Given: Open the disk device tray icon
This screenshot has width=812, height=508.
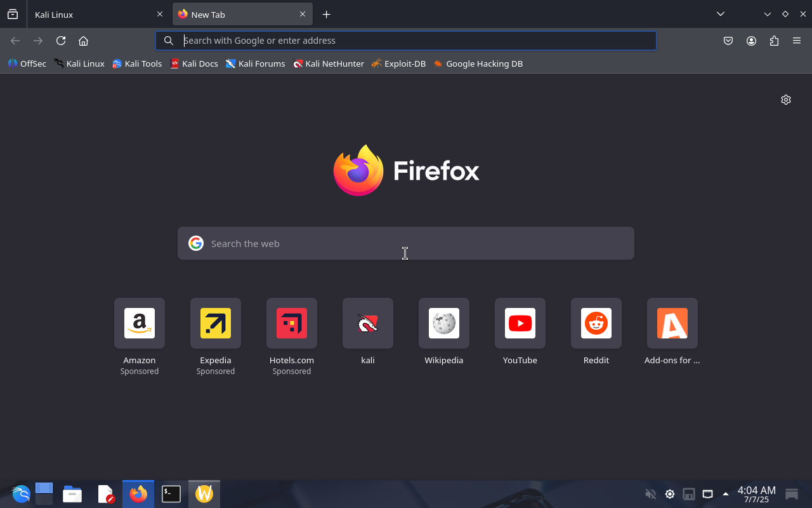Looking at the screenshot, I should [688, 493].
